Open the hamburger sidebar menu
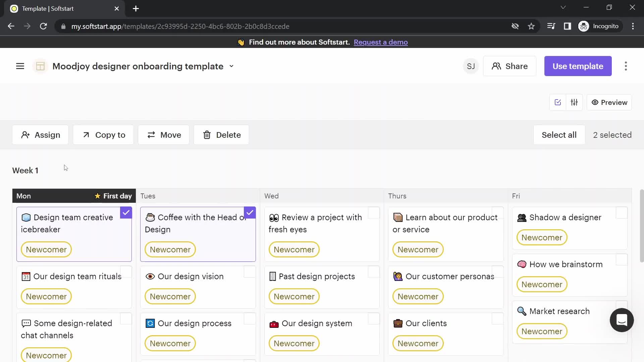 (20, 66)
